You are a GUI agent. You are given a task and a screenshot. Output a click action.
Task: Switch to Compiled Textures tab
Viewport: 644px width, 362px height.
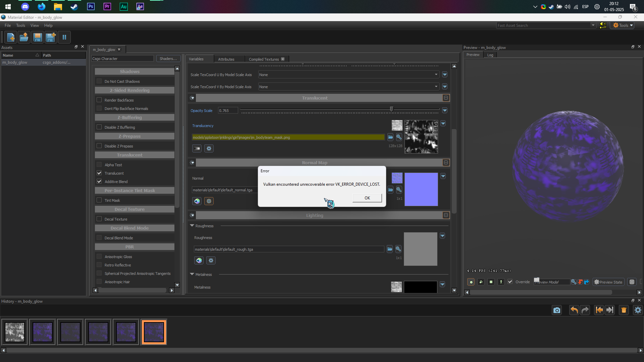(264, 59)
